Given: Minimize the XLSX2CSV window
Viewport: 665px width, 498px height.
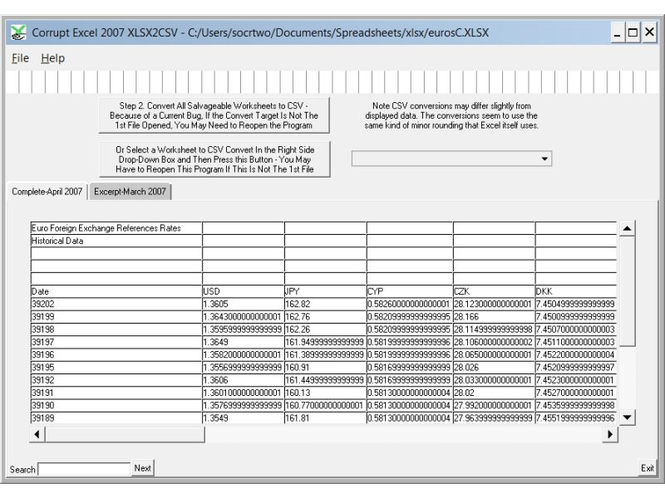Looking at the screenshot, I should coord(618,33).
